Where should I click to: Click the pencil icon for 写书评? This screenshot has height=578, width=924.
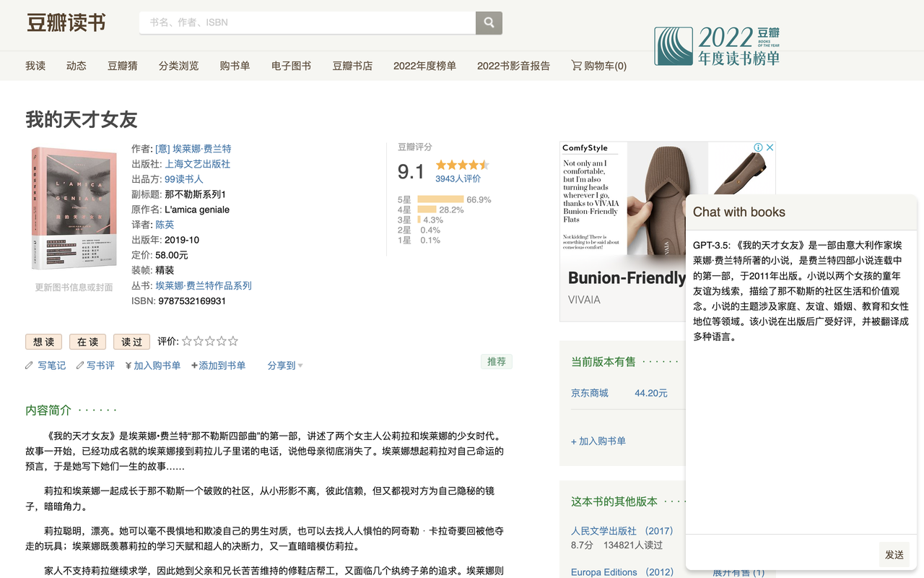coord(81,366)
